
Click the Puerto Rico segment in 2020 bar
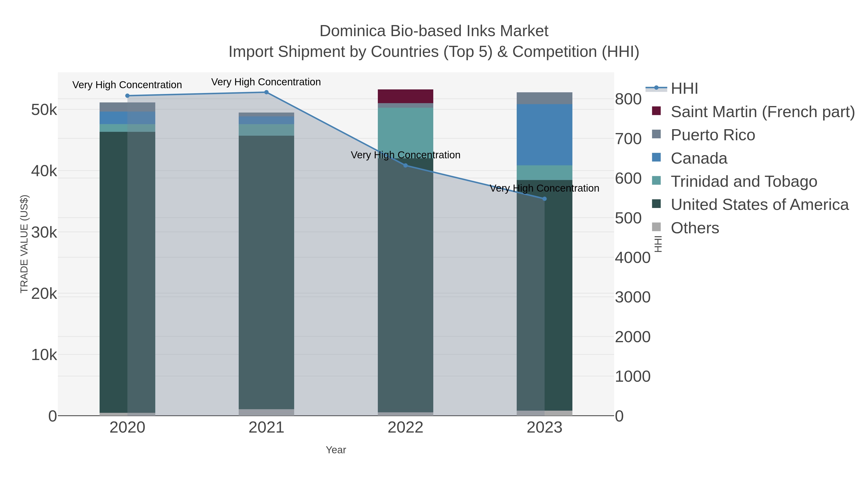pyautogui.click(x=127, y=107)
